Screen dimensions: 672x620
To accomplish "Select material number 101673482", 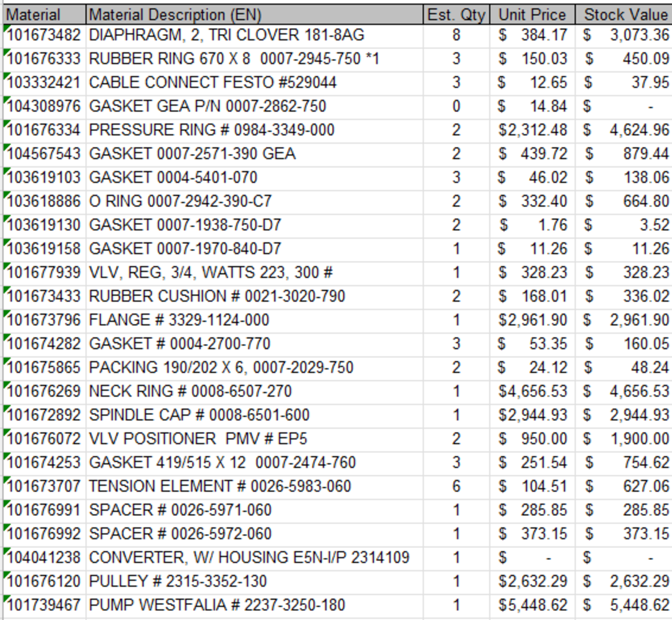I will tap(44, 36).
